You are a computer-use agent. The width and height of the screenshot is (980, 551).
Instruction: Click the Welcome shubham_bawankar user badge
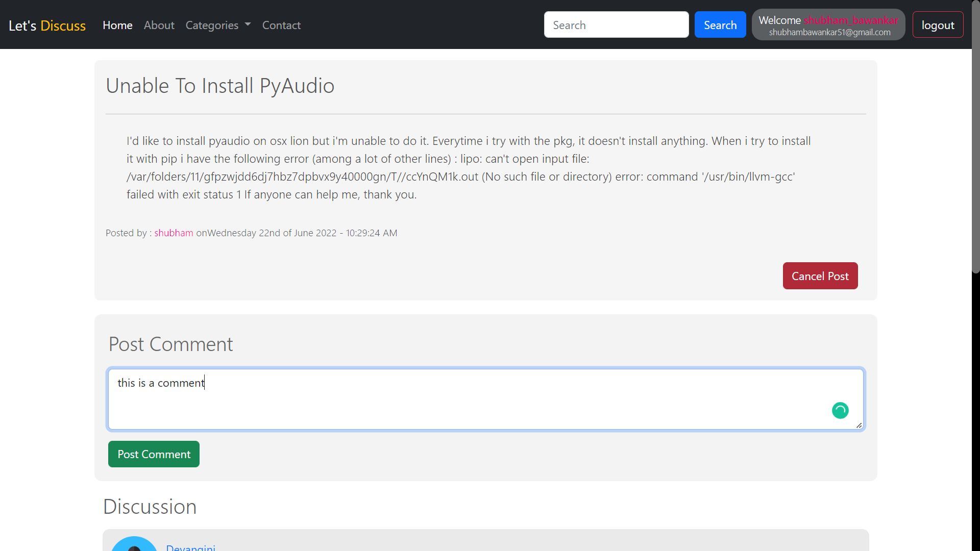click(x=828, y=20)
